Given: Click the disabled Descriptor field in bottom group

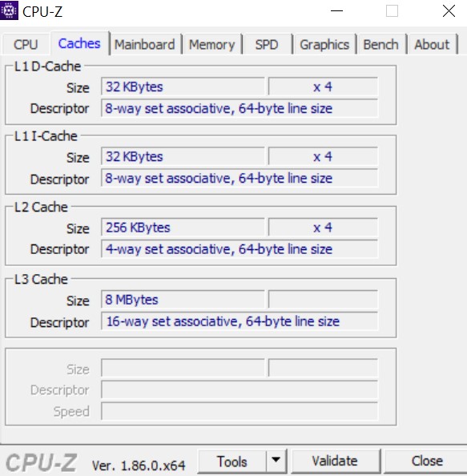Looking at the screenshot, I should 240,389.
